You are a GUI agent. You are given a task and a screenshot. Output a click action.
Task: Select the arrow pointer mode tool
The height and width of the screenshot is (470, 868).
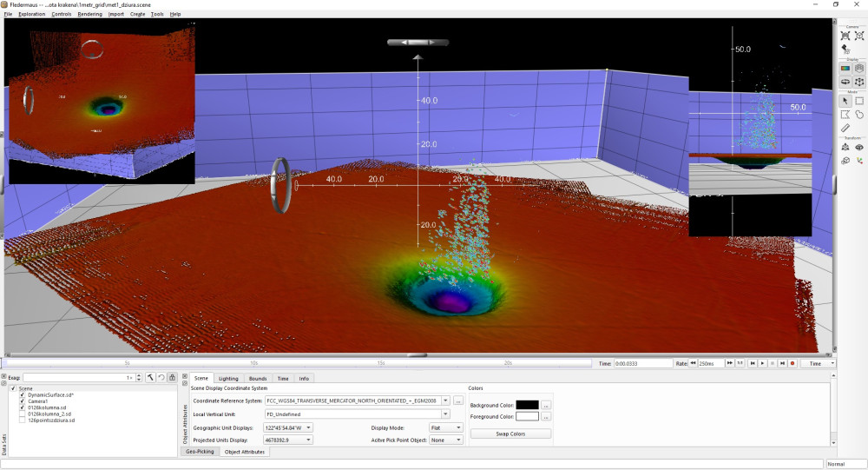(x=845, y=101)
